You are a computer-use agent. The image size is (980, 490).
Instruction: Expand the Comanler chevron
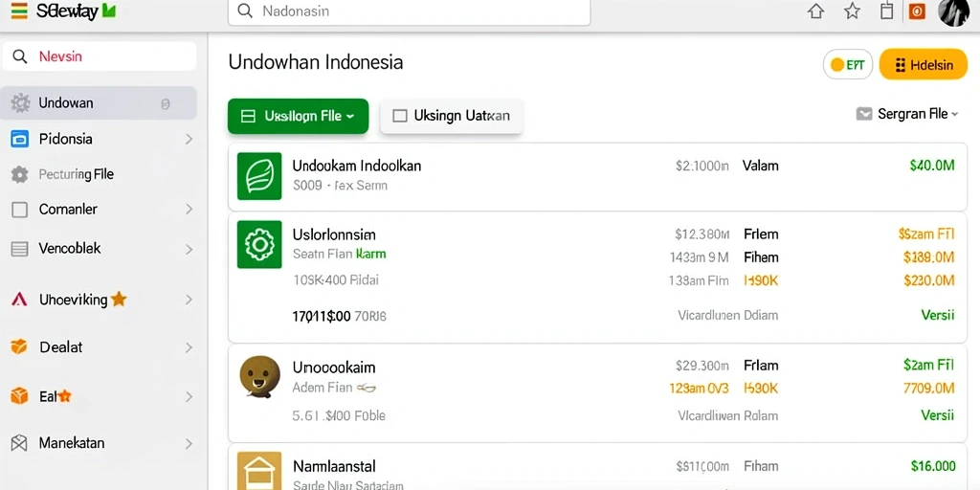(x=189, y=210)
